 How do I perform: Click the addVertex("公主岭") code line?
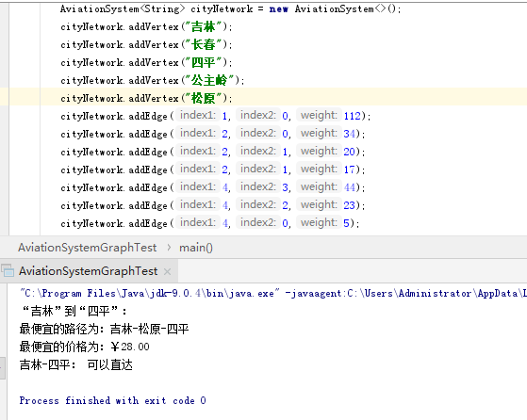153,80
